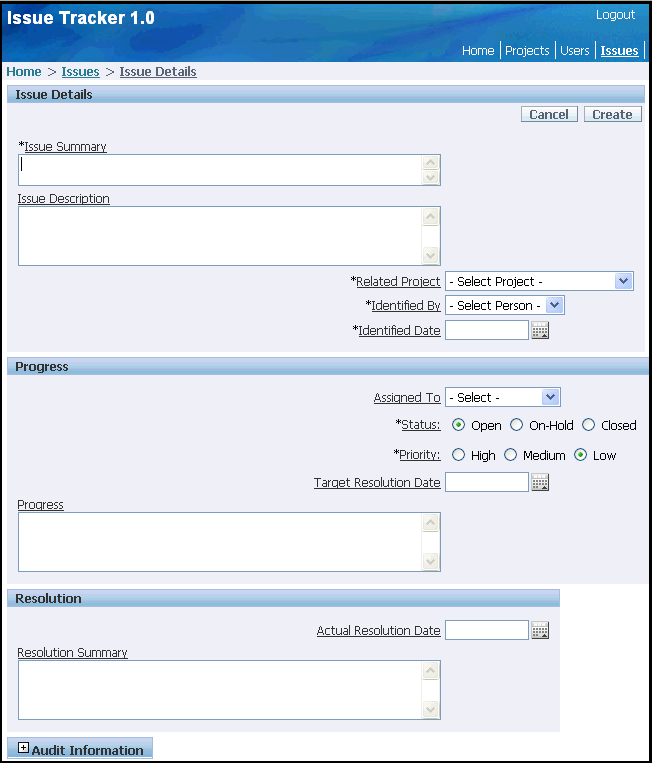The image size is (652, 763).
Task: Click the Logout link
Action: [615, 15]
